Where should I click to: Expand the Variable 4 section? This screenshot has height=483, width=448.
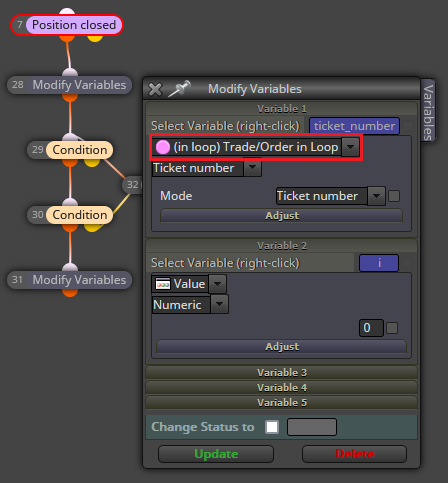point(282,387)
